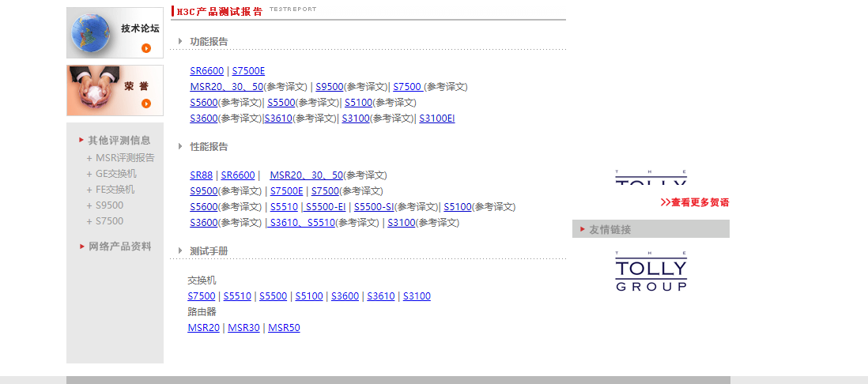Open S5510 switch test manual

click(237, 296)
